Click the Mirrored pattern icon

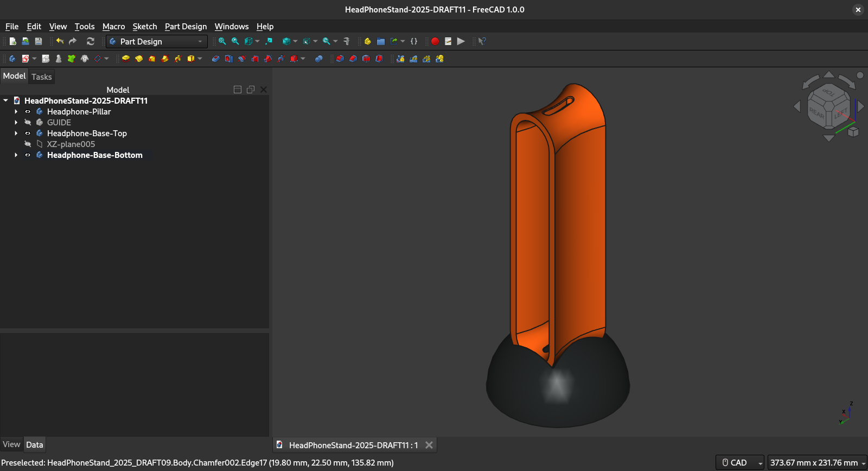(400, 59)
